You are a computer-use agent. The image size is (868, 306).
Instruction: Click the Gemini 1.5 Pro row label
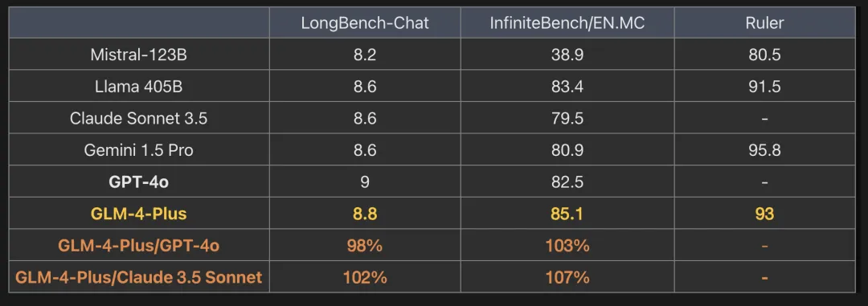click(139, 150)
